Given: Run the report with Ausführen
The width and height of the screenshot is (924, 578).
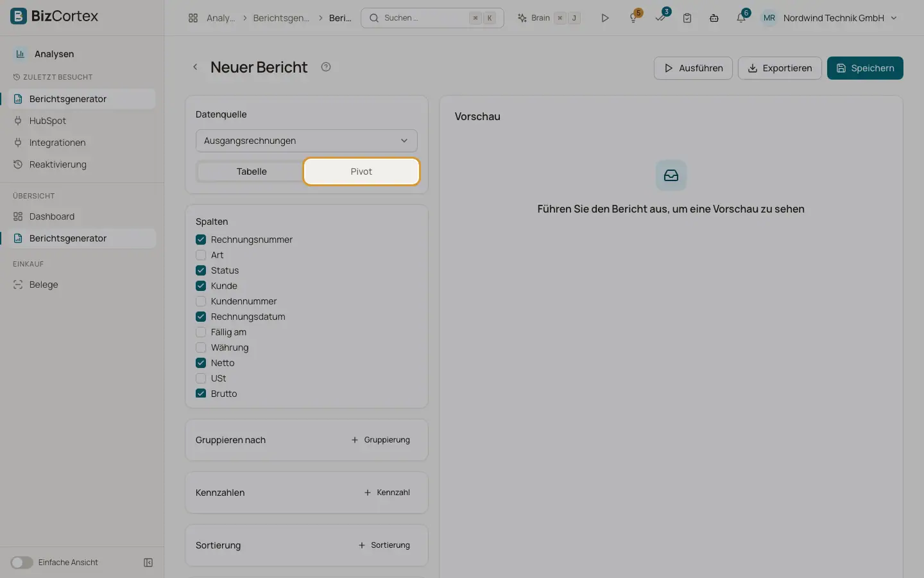Looking at the screenshot, I should pos(693,68).
